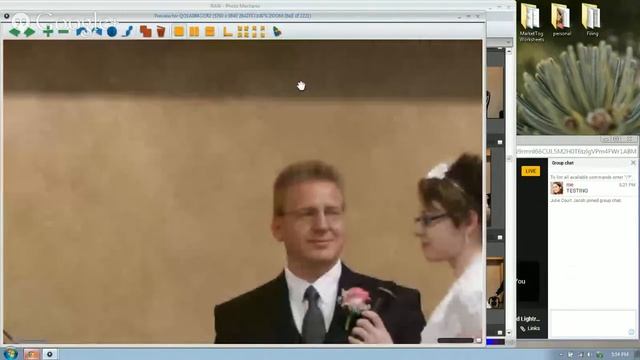Click the yellow LIVE badge
This screenshot has width=640, height=360.
click(530, 171)
